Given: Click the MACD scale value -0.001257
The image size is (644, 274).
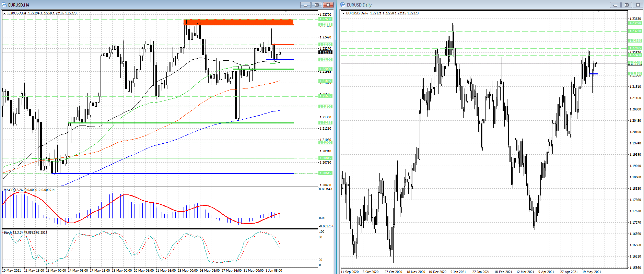Looking at the screenshot, I should tap(326, 226).
